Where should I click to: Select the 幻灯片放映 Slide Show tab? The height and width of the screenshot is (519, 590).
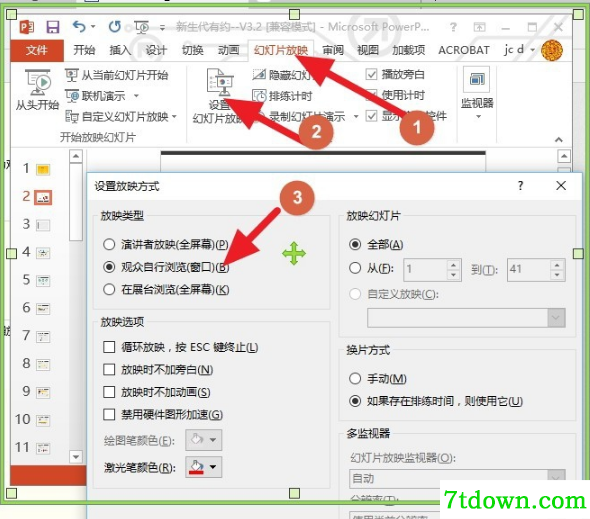[281, 50]
